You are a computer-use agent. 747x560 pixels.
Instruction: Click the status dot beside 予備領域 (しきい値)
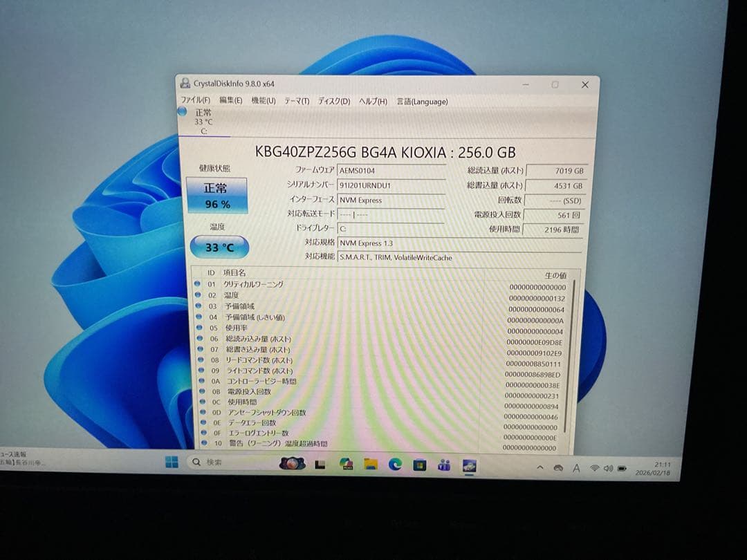[x=199, y=317]
